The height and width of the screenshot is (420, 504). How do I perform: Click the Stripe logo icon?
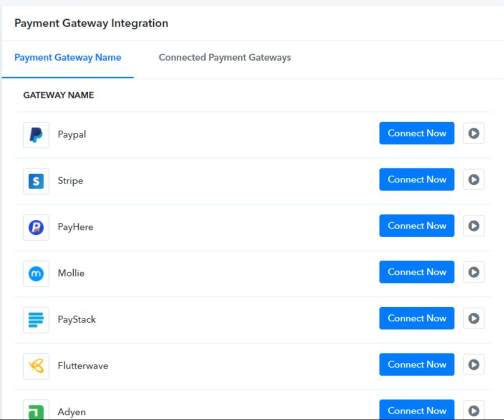pyautogui.click(x=36, y=181)
